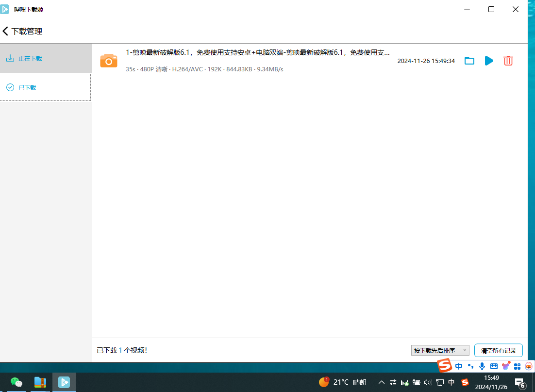Open the notification center icon
The height and width of the screenshot is (392, 535).
[x=520, y=383]
